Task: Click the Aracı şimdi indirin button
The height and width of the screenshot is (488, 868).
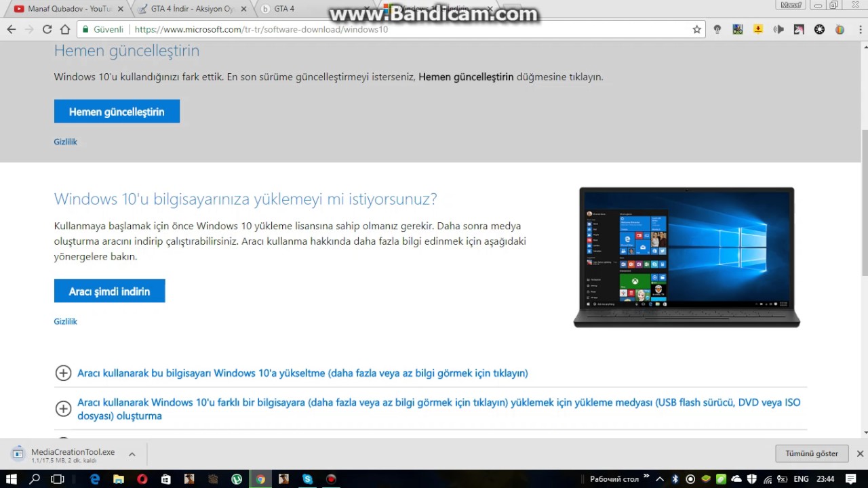Action: click(109, 291)
